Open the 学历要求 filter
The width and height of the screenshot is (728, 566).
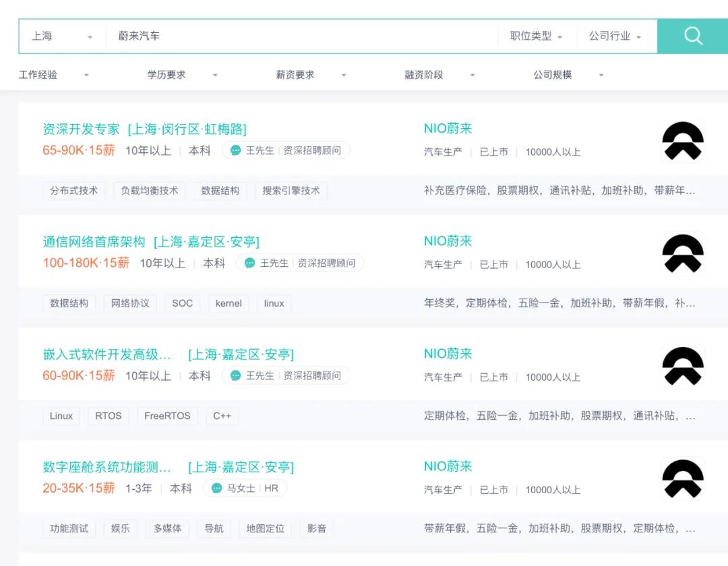point(183,75)
